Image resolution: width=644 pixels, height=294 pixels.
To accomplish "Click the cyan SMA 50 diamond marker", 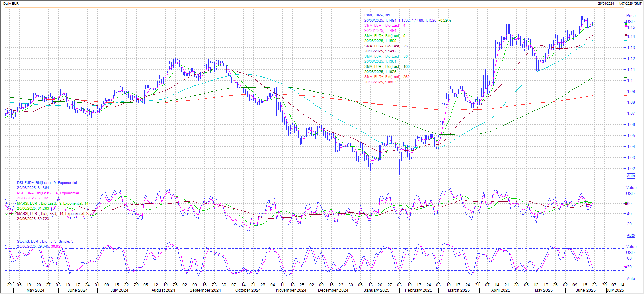I will coord(626,40).
